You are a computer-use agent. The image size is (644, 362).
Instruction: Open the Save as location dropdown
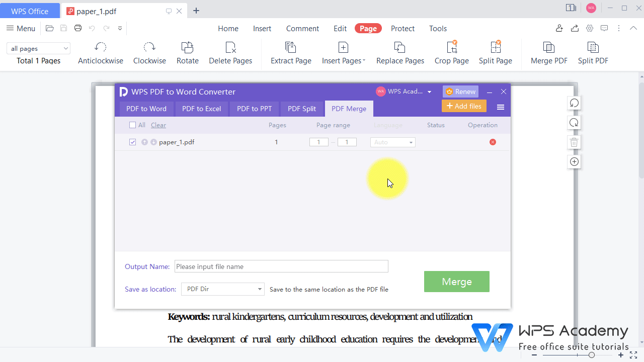[x=222, y=289]
